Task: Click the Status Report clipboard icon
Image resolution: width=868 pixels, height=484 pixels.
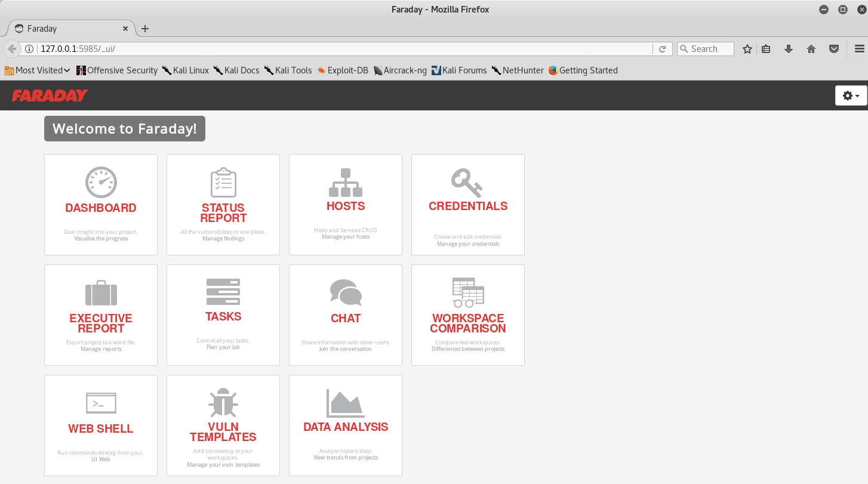Action: point(223,183)
